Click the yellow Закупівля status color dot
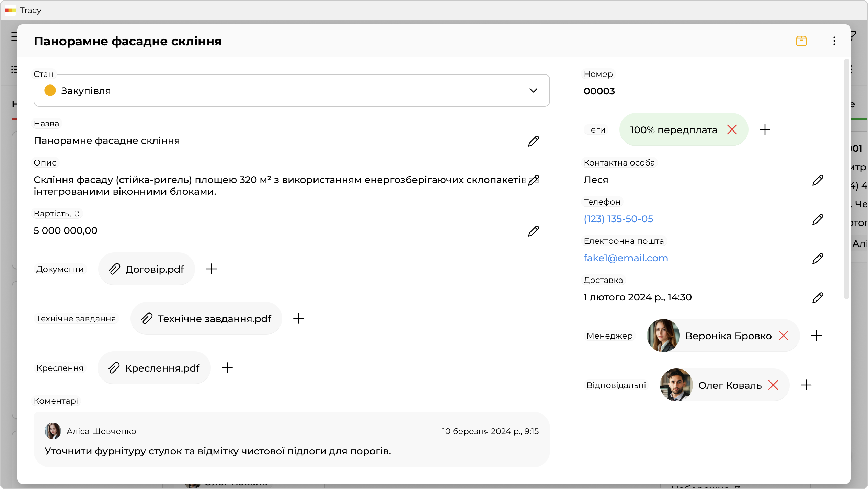The height and width of the screenshot is (489, 868). coord(50,91)
